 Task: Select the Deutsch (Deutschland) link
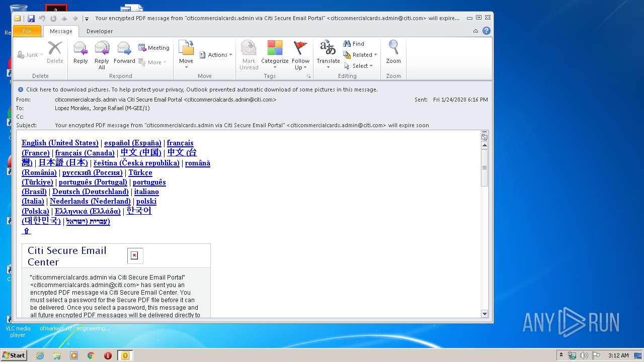pos(91,192)
